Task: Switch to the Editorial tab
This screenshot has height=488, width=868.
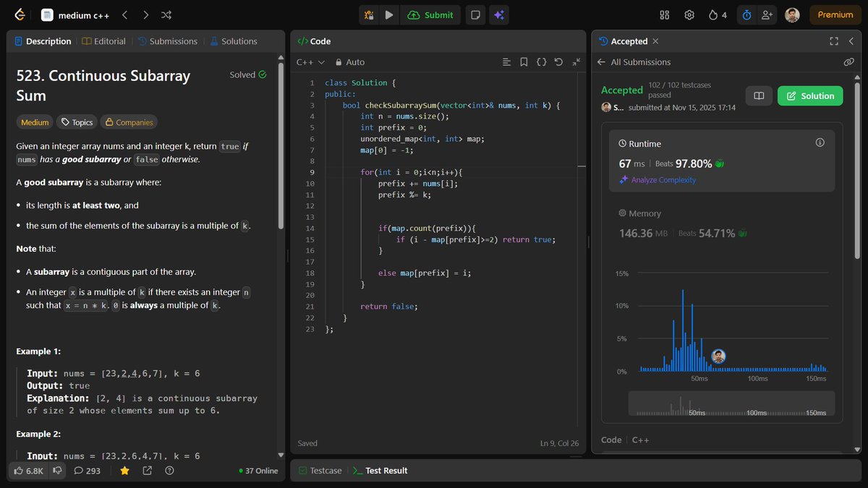Action: tap(104, 41)
